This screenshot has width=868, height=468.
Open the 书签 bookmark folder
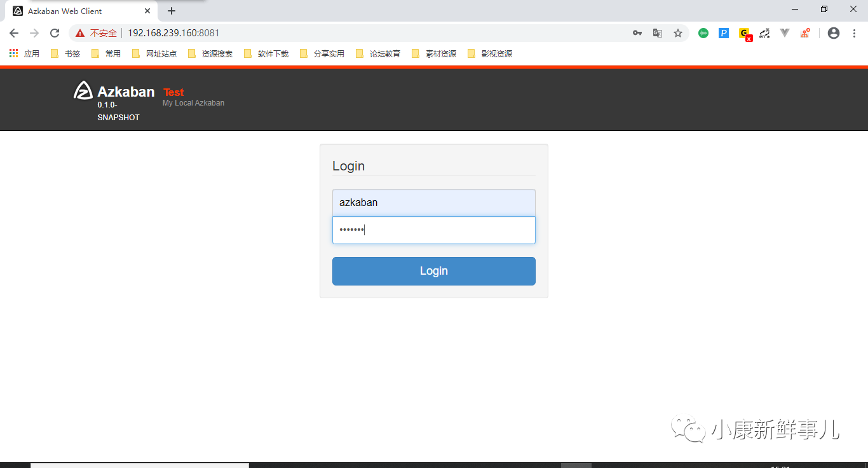tap(65, 54)
